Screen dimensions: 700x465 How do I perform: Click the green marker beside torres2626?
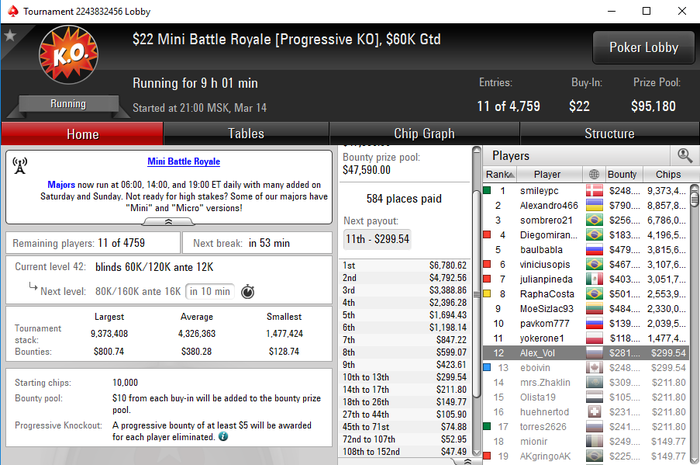click(487, 426)
